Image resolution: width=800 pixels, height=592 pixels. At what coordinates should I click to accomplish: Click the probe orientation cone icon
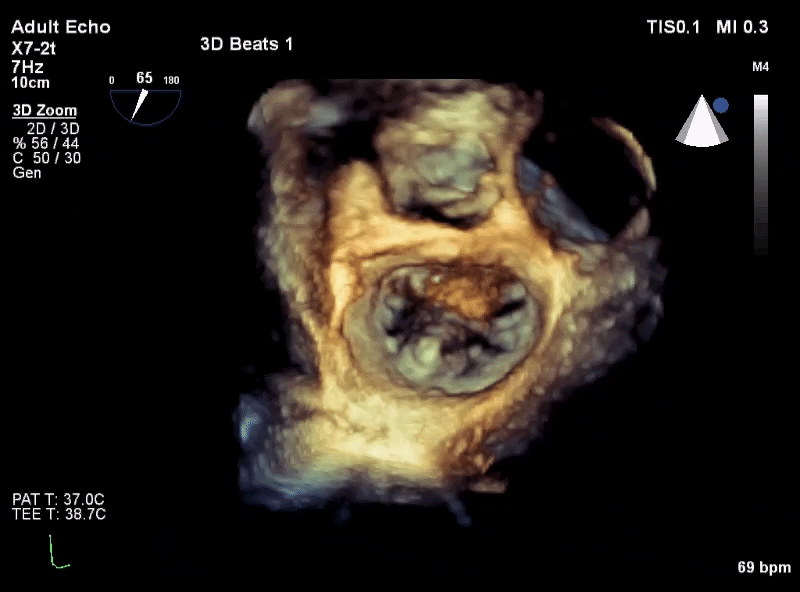[702, 121]
